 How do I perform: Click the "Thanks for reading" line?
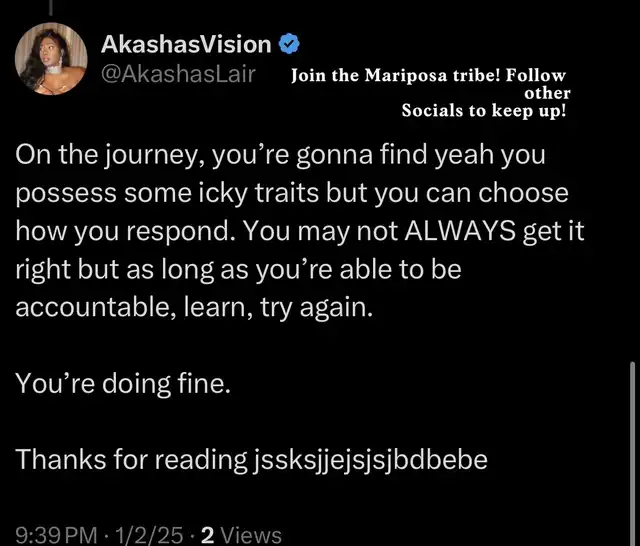[x=131, y=459]
